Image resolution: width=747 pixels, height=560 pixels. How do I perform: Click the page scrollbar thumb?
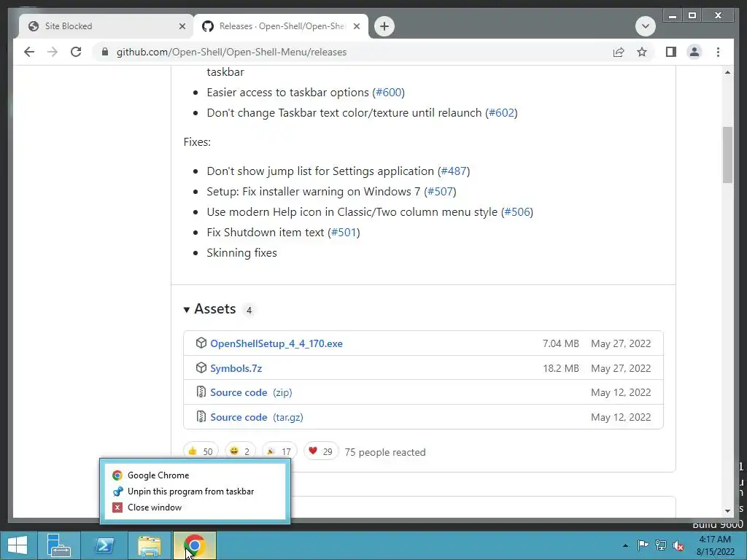727,155
